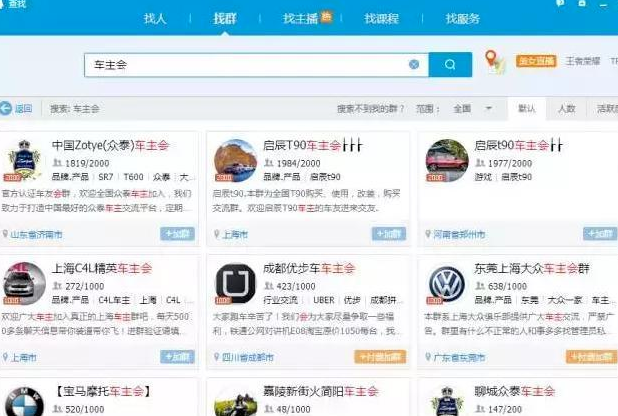Viewport: 618px width, 416px height.
Task: Open the 范围 全国 dropdown
Action: [x=473, y=108]
